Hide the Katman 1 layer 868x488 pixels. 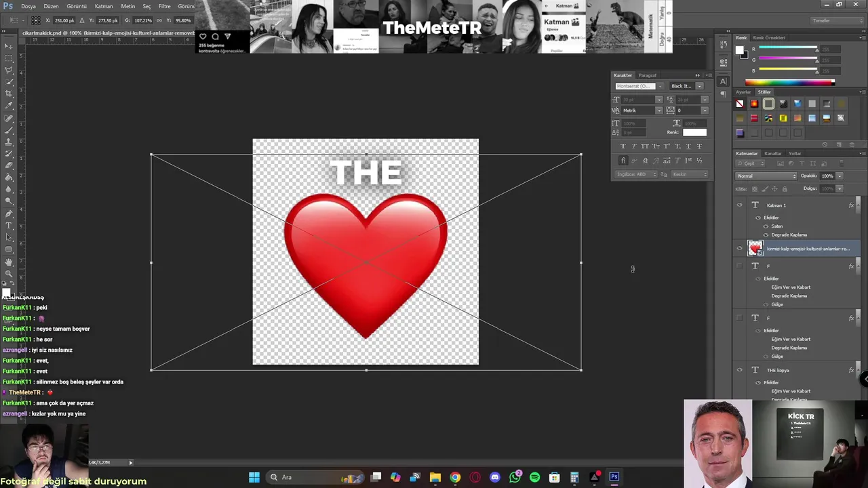coord(740,205)
